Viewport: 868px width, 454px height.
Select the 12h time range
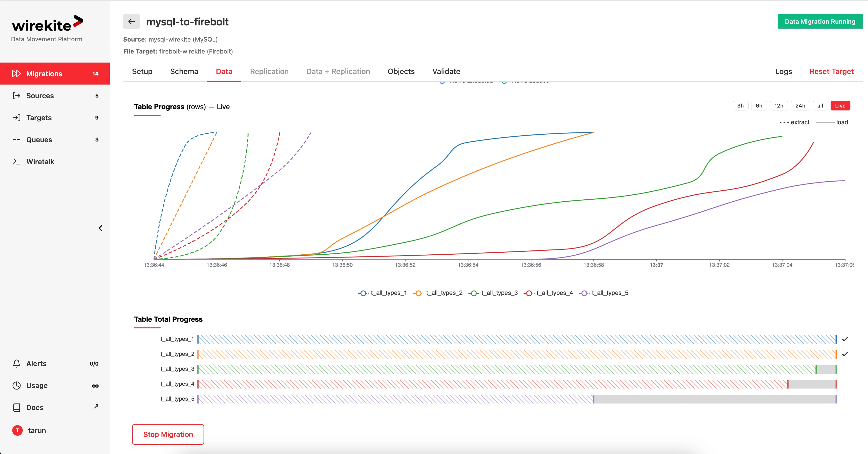(779, 106)
